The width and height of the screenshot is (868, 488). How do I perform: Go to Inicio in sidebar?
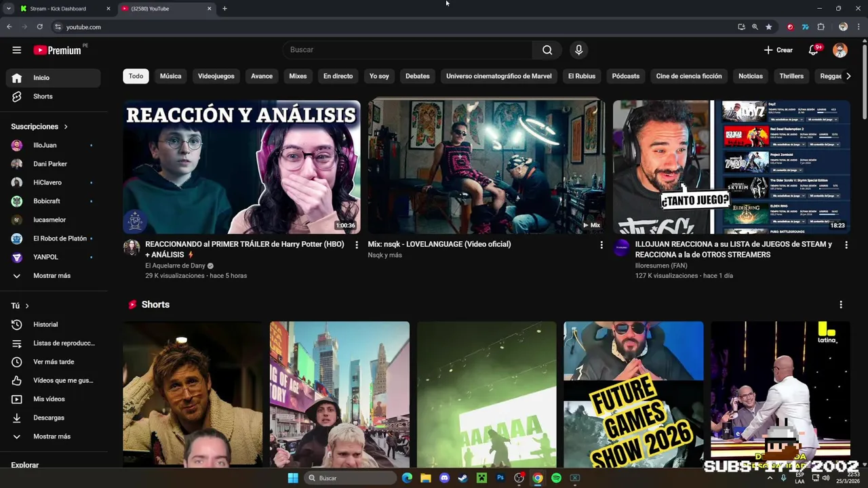click(54, 78)
